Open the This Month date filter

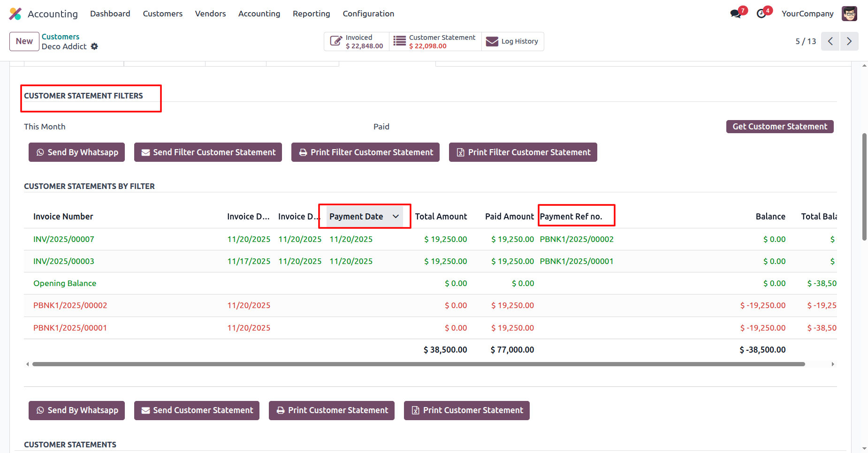click(45, 127)
